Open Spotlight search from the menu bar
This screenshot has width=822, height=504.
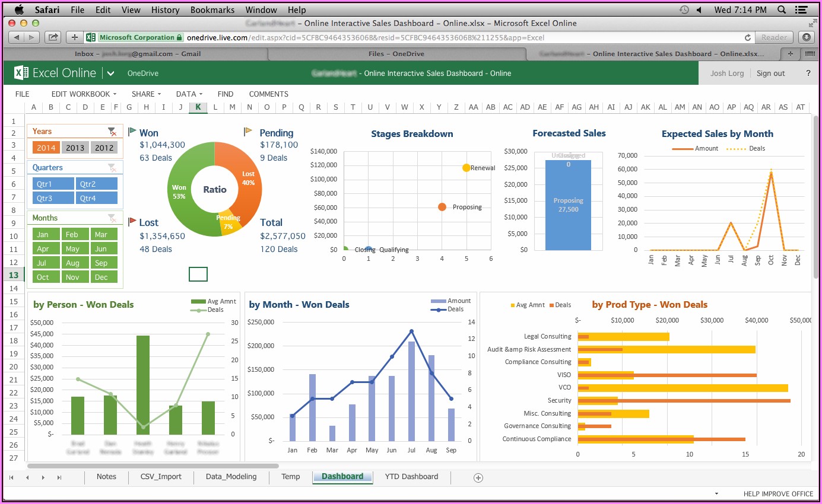782,9
